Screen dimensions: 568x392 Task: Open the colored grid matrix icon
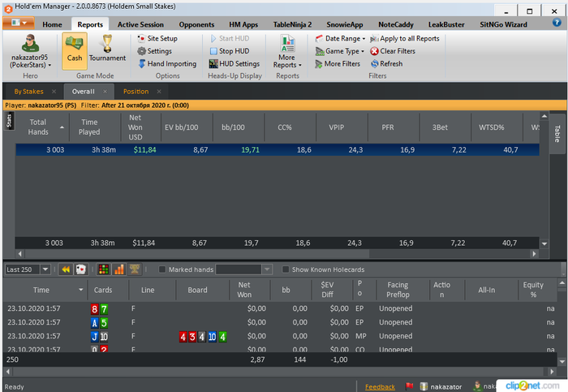(x=104, y=269)
